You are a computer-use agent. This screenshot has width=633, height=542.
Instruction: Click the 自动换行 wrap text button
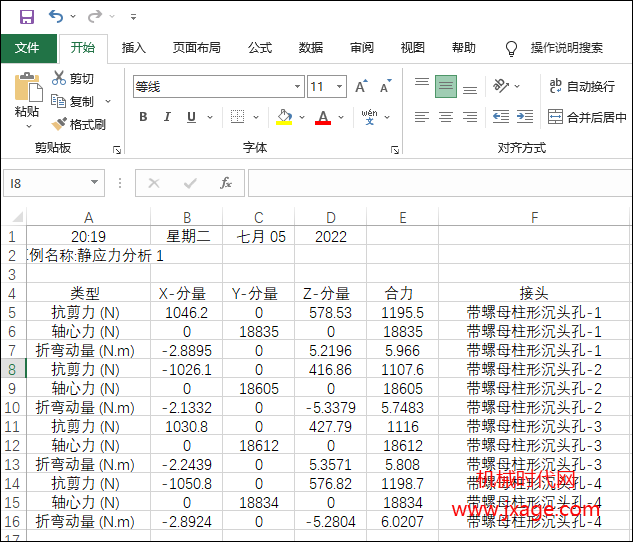point(582,86)
